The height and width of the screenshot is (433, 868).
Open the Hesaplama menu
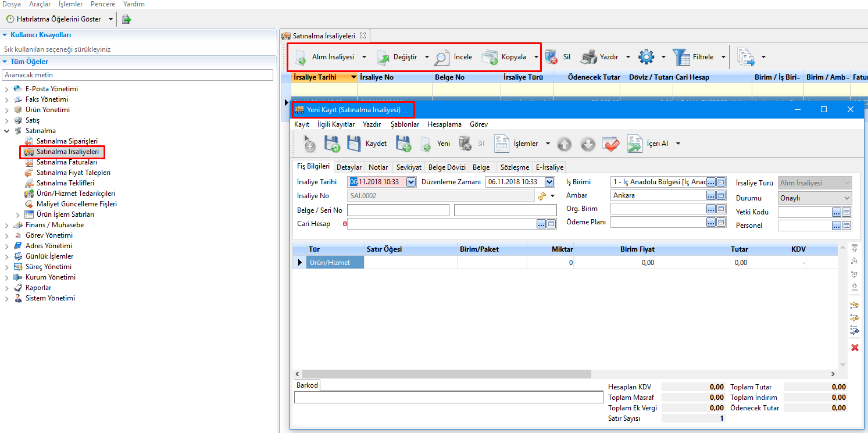(x=444, y=124)
